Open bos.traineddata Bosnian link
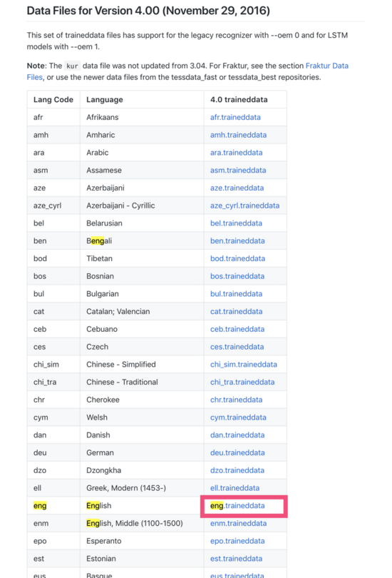The image size is (392, 578). click(x=237, y=276)
